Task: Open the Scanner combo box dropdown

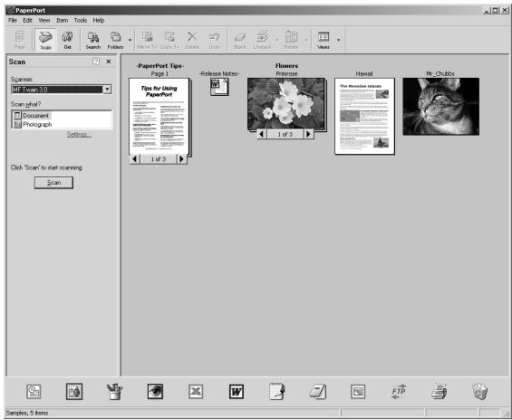Action: 107,90
